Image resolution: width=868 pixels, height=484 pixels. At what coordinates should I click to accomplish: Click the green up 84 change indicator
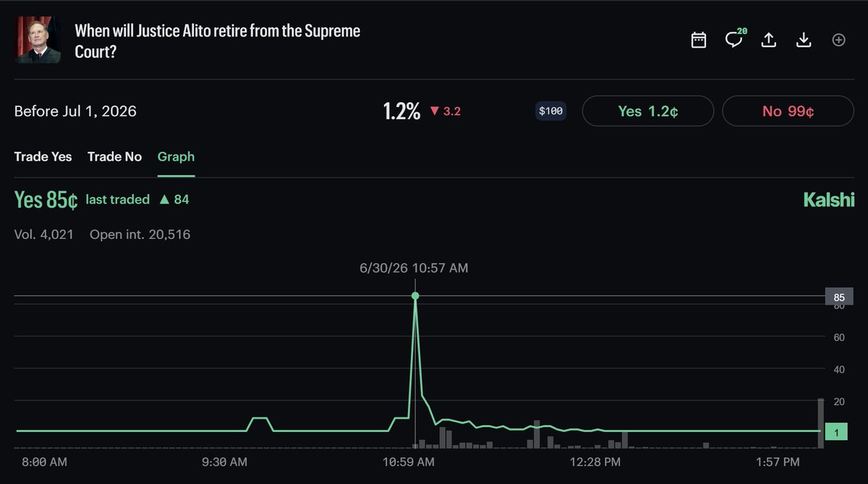coord(174,199)
